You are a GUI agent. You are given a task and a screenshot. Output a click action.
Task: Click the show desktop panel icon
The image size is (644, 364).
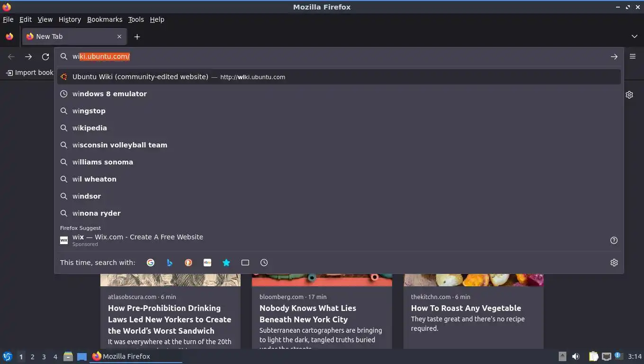[x=82, y=356]
